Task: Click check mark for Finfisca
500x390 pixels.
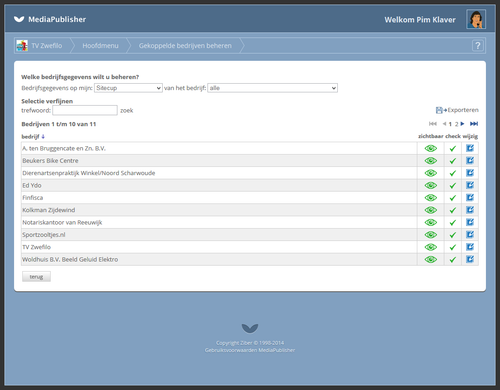Action: tap(453, 198)
